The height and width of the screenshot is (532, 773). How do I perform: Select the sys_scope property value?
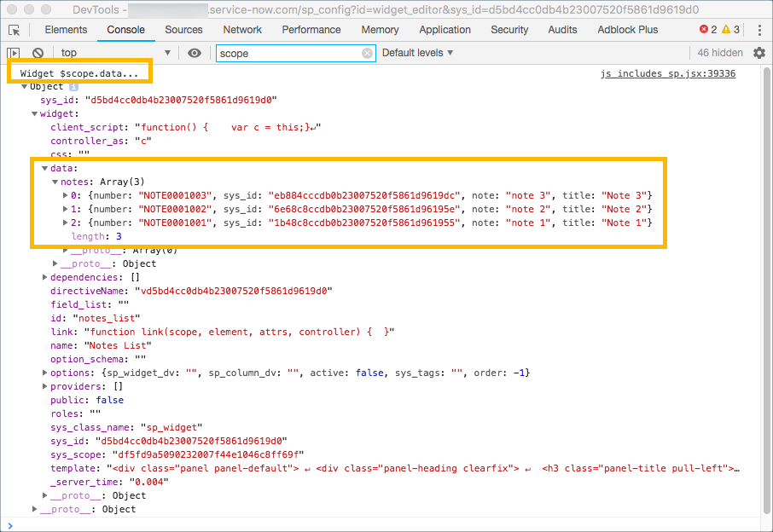(x=208, y=454)
